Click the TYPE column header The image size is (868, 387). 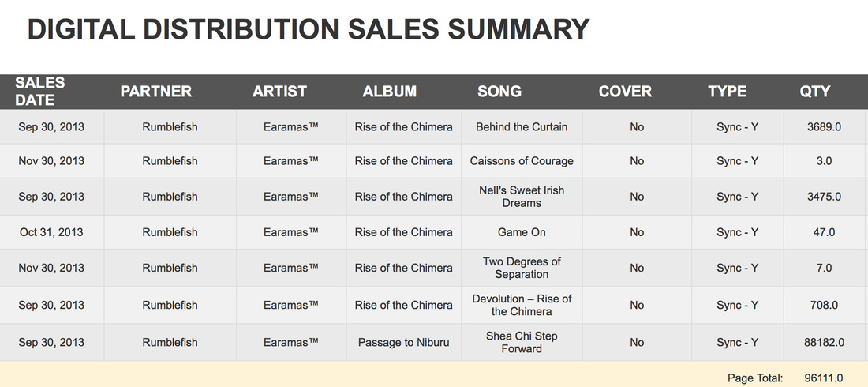[x=728, y=92]
